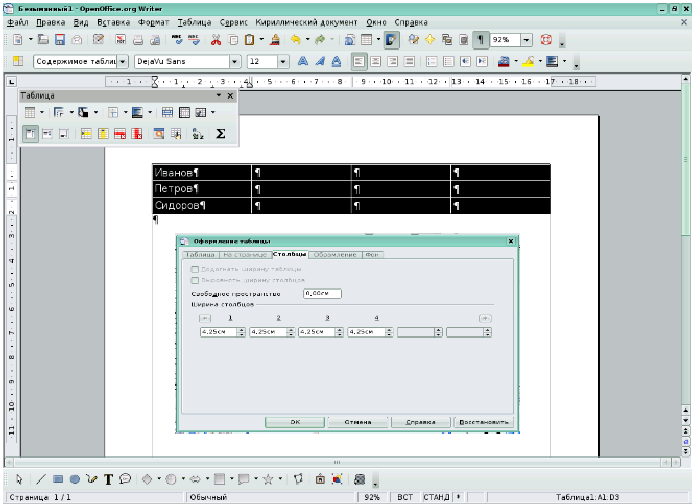Image resolution: width=692 pixels, height=504 pixels.
Task: Switch to the Обрамление dialog tab
Action: pyautogui.click(x=335, y=255)
